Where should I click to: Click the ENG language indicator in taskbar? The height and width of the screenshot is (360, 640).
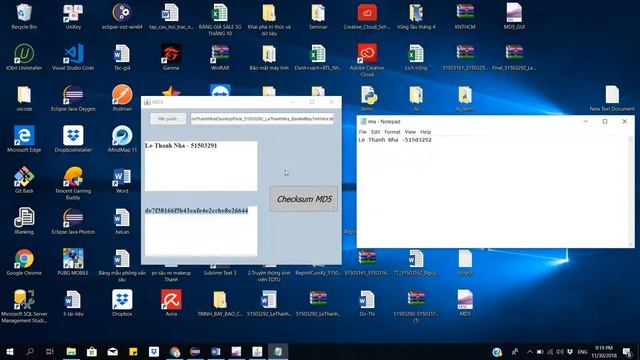coord(582,351)
